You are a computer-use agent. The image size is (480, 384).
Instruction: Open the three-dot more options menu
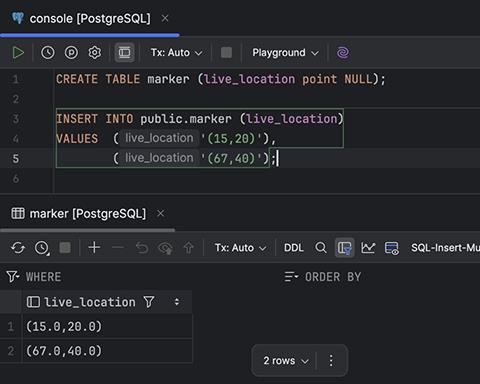331,361
